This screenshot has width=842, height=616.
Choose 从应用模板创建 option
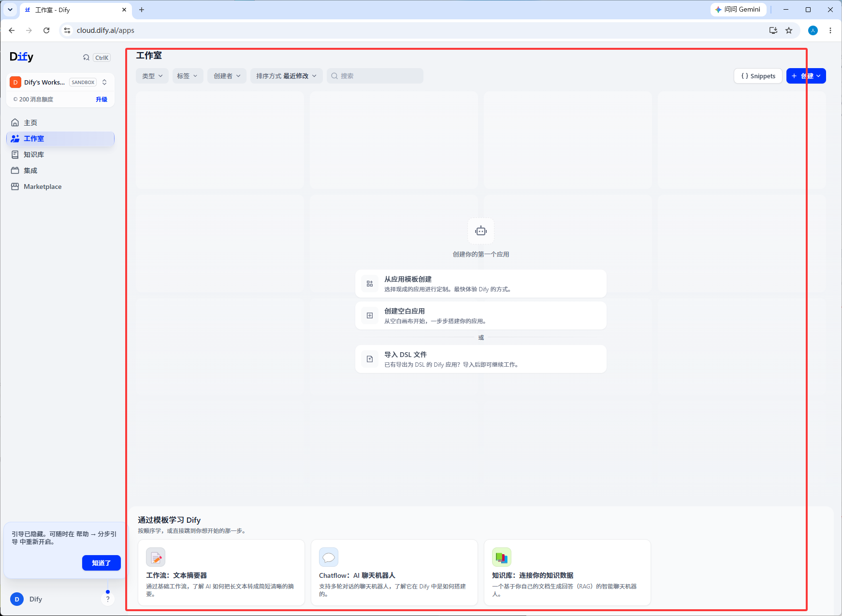click(481, 284)
